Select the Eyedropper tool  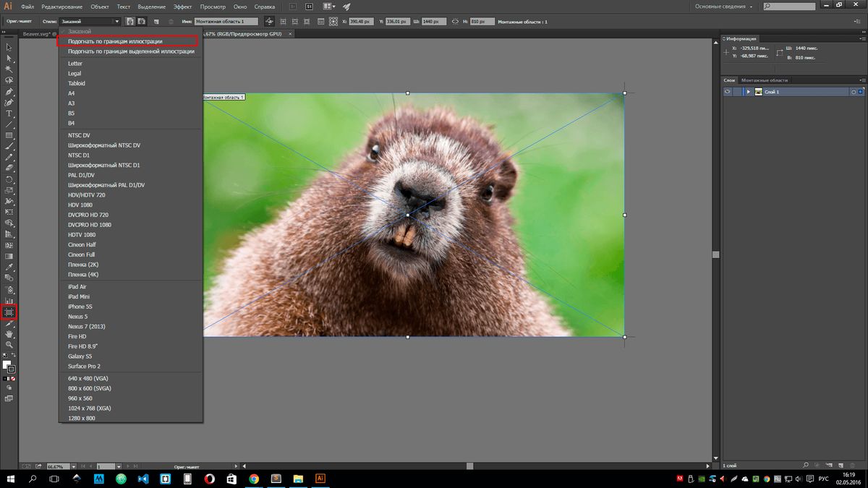(x=9, y=267)
